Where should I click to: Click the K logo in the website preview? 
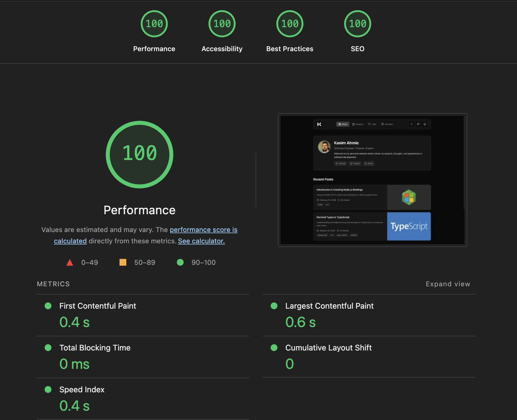pyautogui.click(x=320, y=124)
